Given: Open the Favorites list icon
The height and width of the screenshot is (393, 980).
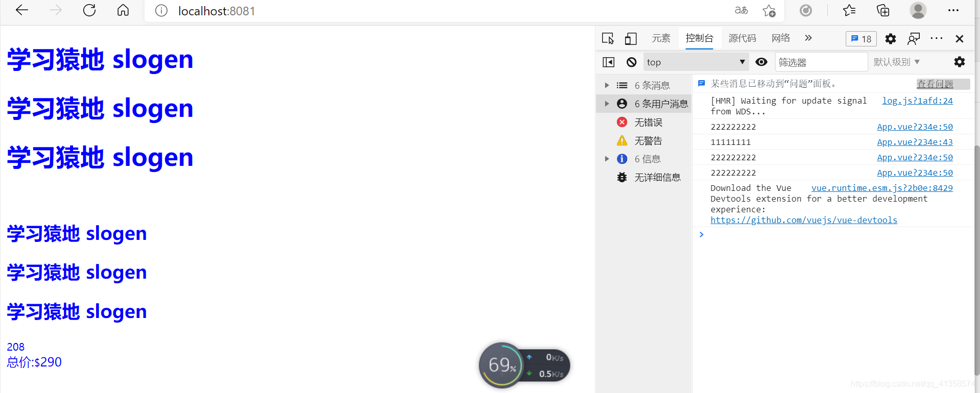Looking at the screenshot, I should (849, 10).
